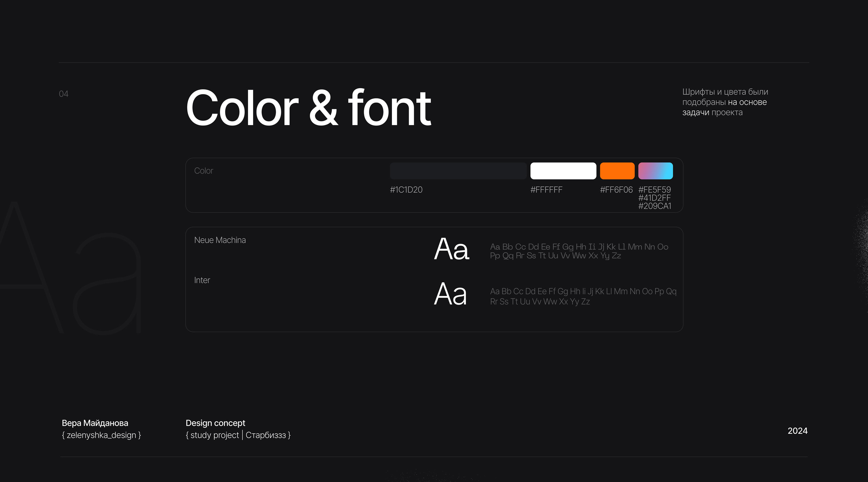The image size is (868, 482).
Task: Click the #209CA1 hex code
Action: pyautogui.click(x=654, y=206)
